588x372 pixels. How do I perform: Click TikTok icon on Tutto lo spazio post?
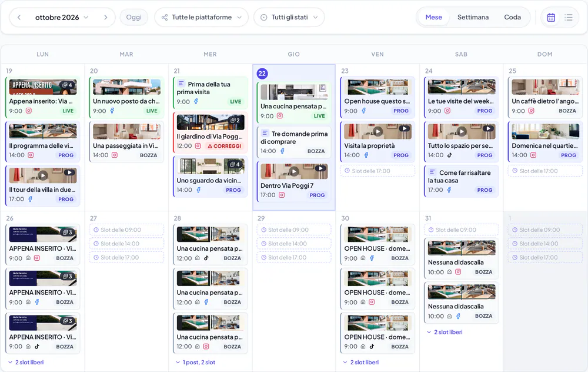pyautogui.click(x=449, y=155)
